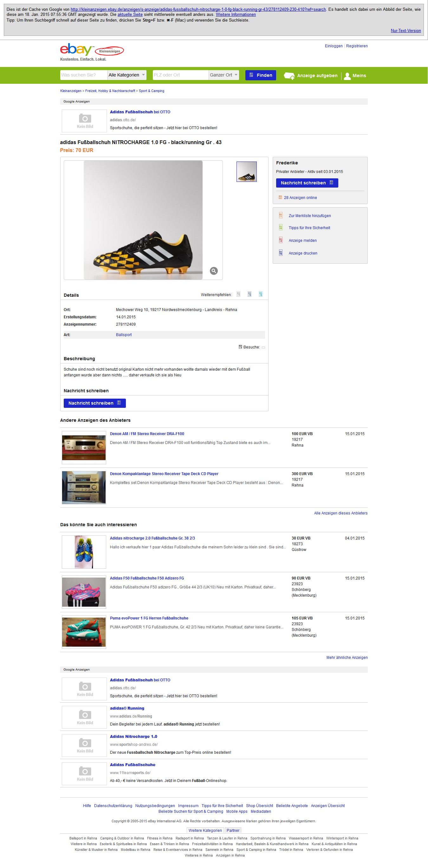Viewport: 428px width, 868px height.
Task: Open the Alle Kategorien dropdown
Action: coord(127,75)
